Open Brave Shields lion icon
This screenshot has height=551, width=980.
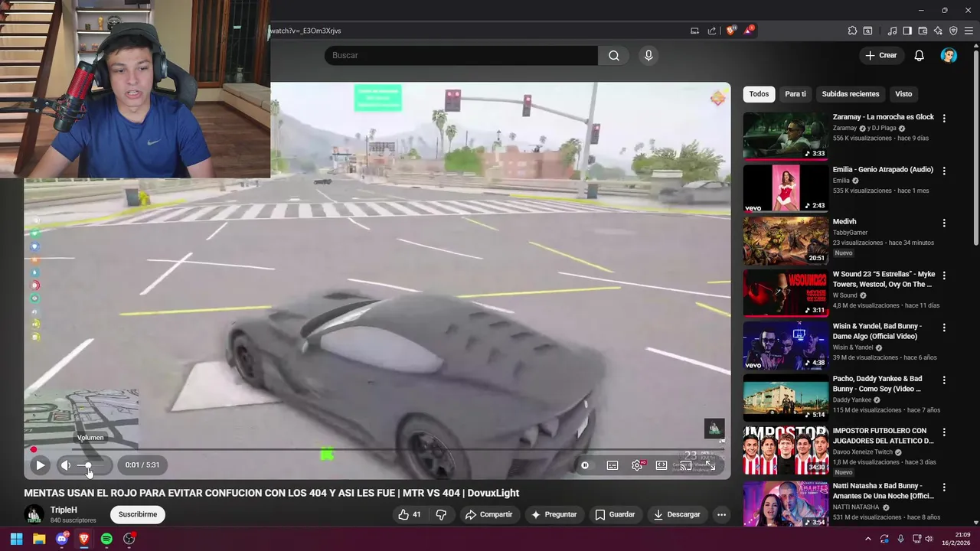tap(731, 31)
